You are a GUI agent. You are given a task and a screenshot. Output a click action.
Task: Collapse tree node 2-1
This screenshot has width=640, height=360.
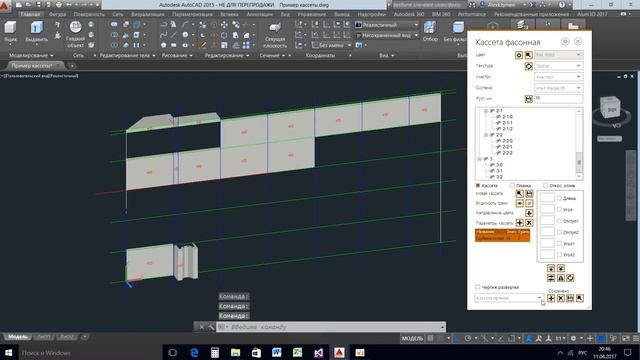486,111
